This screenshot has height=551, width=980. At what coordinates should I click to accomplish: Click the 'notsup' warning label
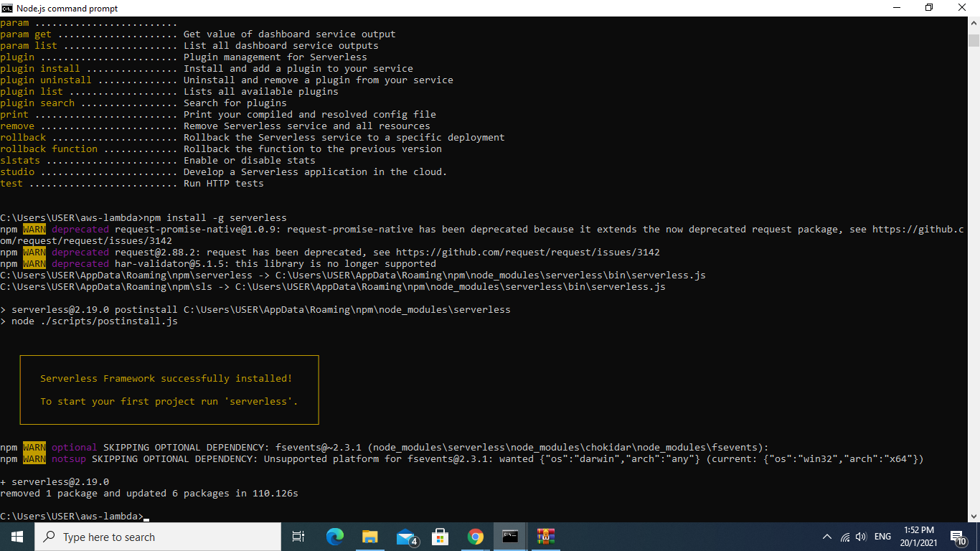click(69, 458)
